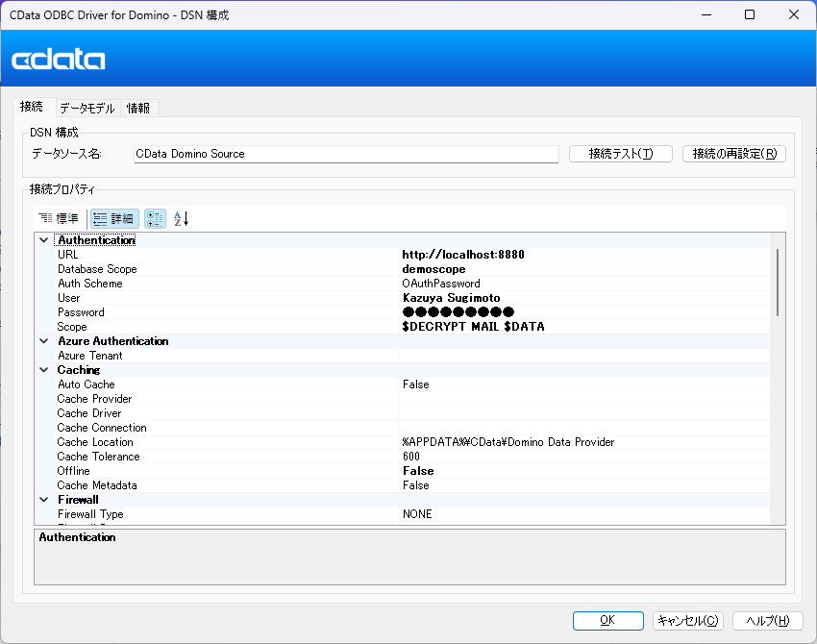Select the Cache Provider property name
Screen dimensions: 817x644
click(94, 399)
